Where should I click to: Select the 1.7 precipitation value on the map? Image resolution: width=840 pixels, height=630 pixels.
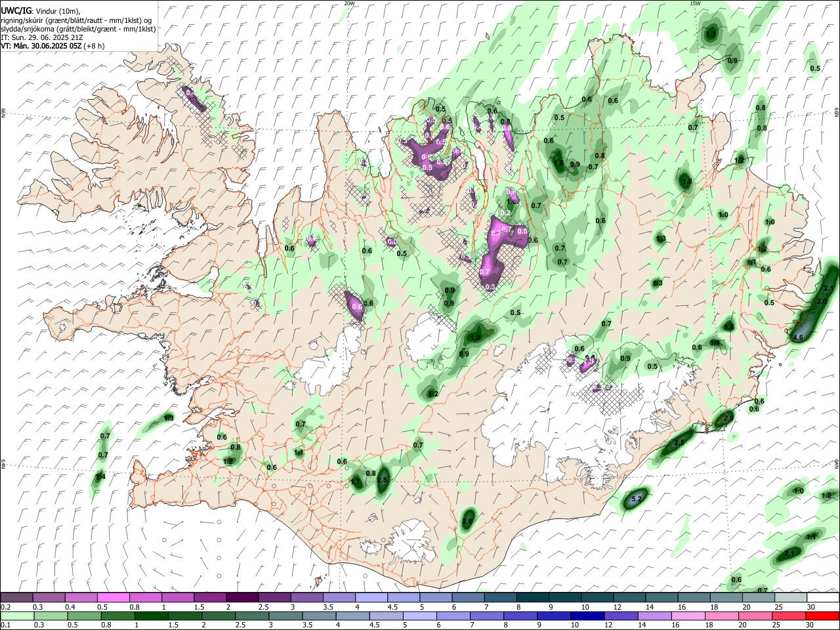(x=356, y=482)
